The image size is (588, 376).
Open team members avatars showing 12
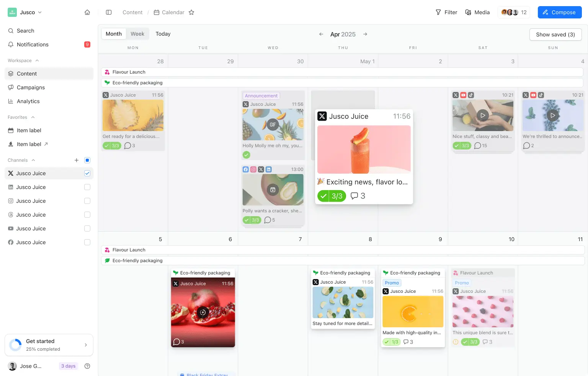[514, 12]
